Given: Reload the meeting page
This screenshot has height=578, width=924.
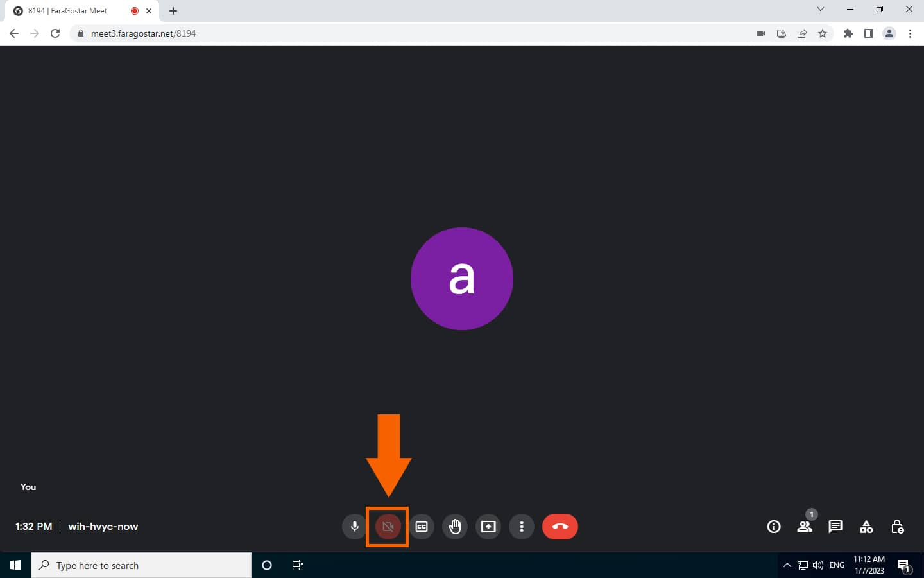Looking at the screenshot, I should point(55,33).
